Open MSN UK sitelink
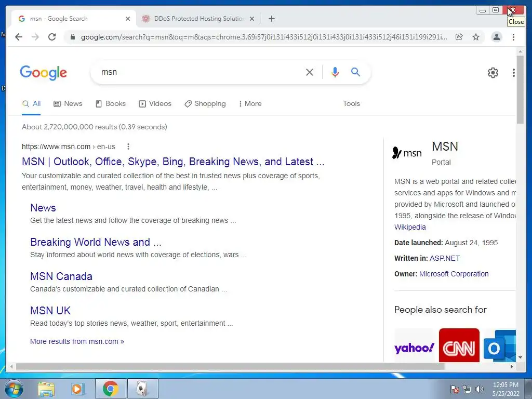532x399 pixels. point(50,311)
